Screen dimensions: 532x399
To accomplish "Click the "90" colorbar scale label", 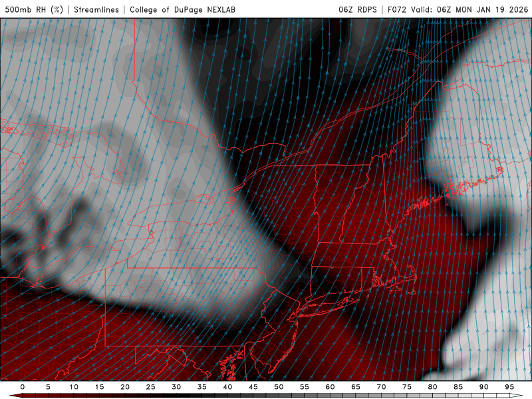I will coord(484,387).
